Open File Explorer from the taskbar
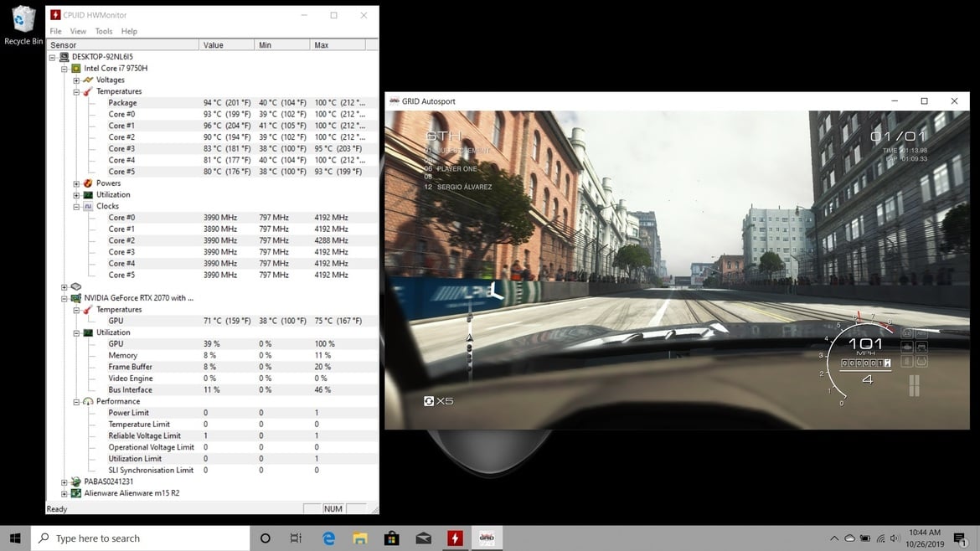Viewport: 980px width, 551px height. pyautogui.click(x=360, y=538)
